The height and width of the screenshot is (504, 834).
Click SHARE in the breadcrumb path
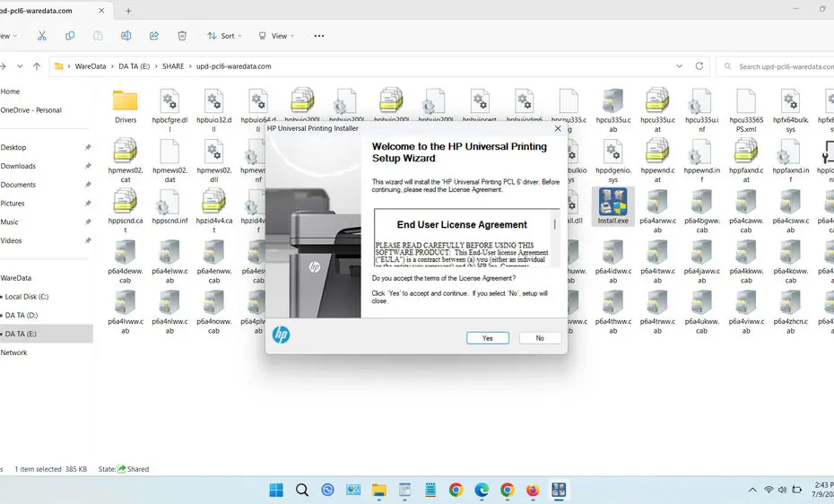[173, 66]
